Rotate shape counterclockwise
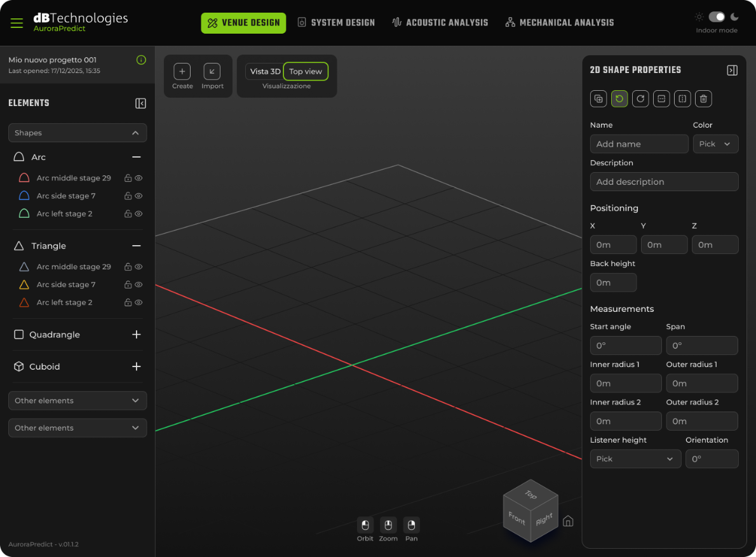This screenshot has width=756, height=557. click(x=619, y=99)
